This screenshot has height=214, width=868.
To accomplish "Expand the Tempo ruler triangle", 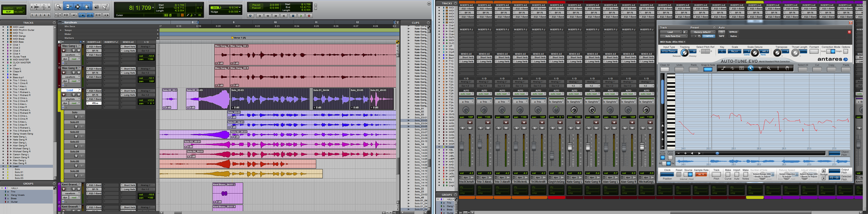I will coord(61,30).
